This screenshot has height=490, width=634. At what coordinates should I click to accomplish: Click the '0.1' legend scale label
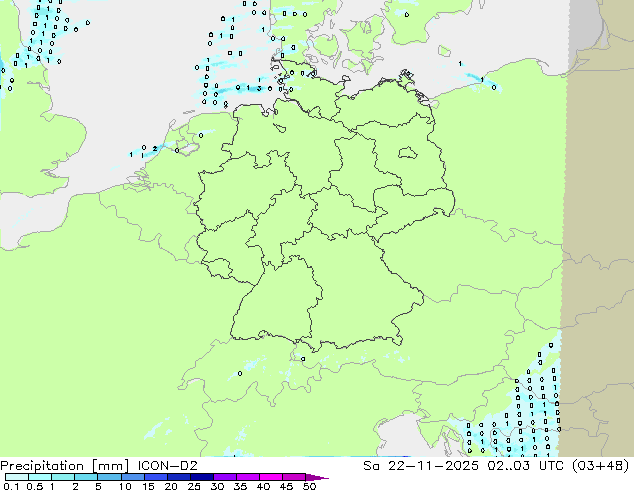tap(11, 486)
